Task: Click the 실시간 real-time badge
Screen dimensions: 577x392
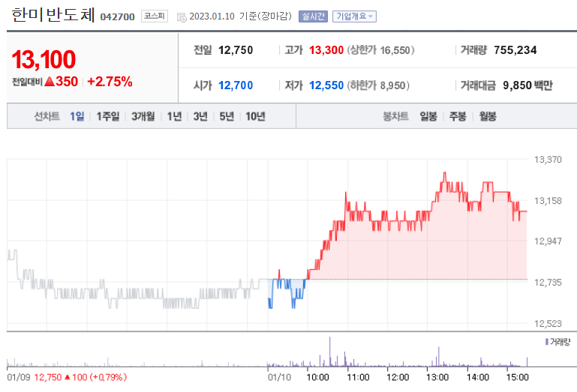Action: (x=313, y=16)
